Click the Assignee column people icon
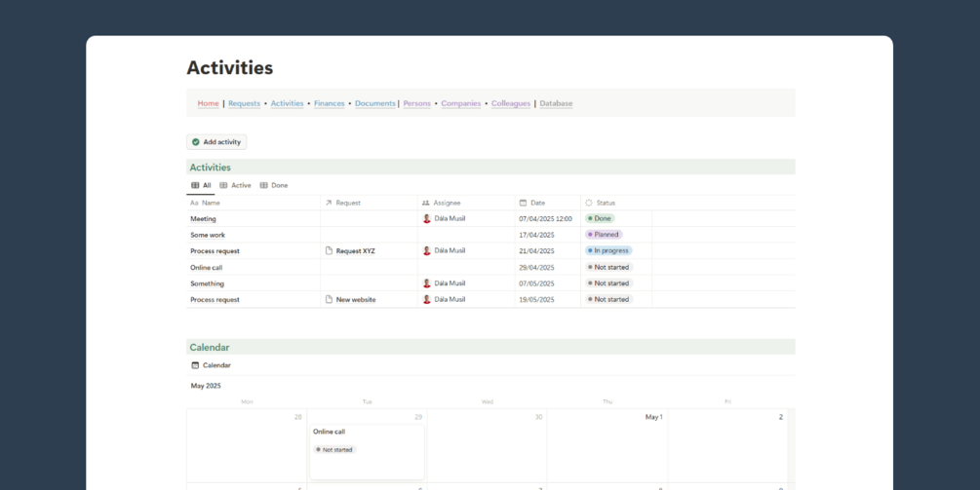The width and height of the screenshot is (980, 490). (425, 203)
